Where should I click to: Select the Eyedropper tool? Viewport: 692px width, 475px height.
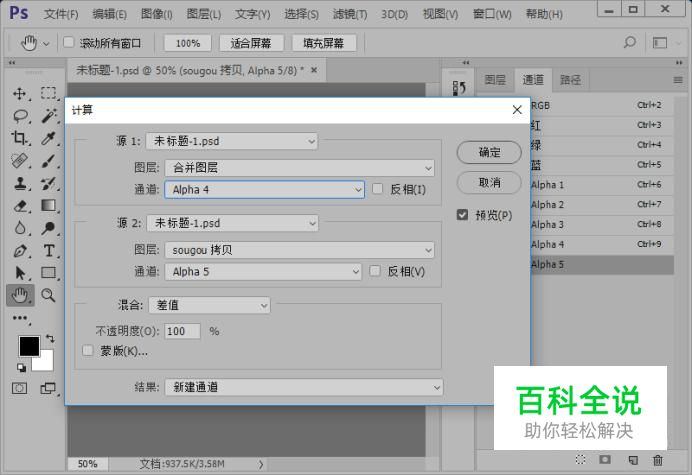pyautogui.click(x=49, y=138)
